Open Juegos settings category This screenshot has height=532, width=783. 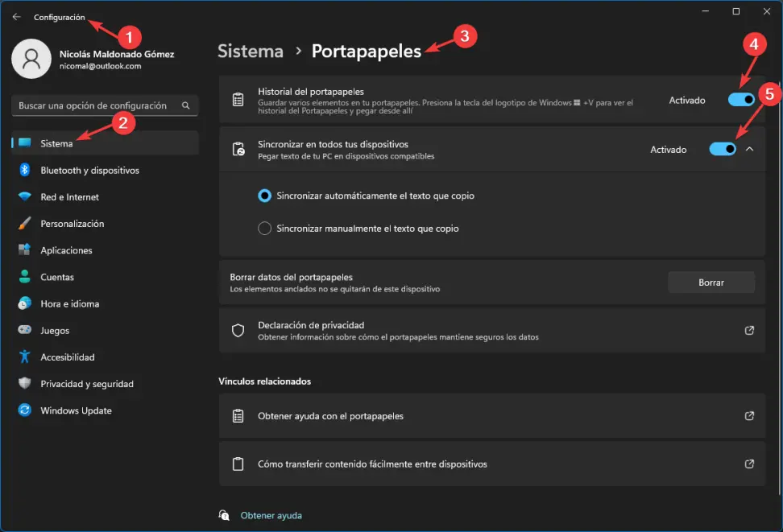click(x=105, y=330)
